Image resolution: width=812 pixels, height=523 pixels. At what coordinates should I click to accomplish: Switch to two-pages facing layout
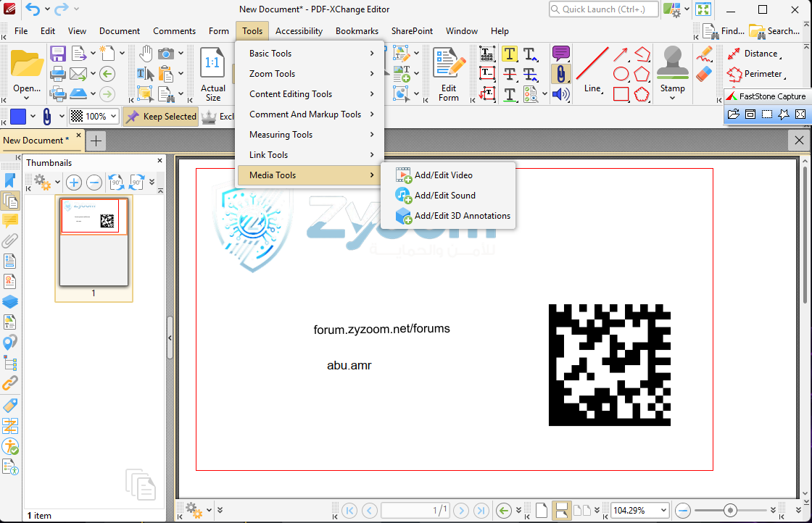[583, 511]
